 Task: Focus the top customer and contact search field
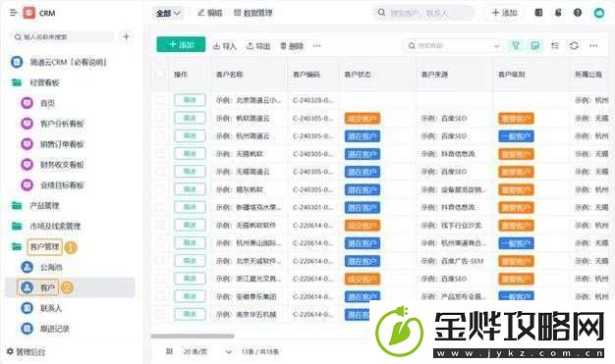[x=423, y=13]
